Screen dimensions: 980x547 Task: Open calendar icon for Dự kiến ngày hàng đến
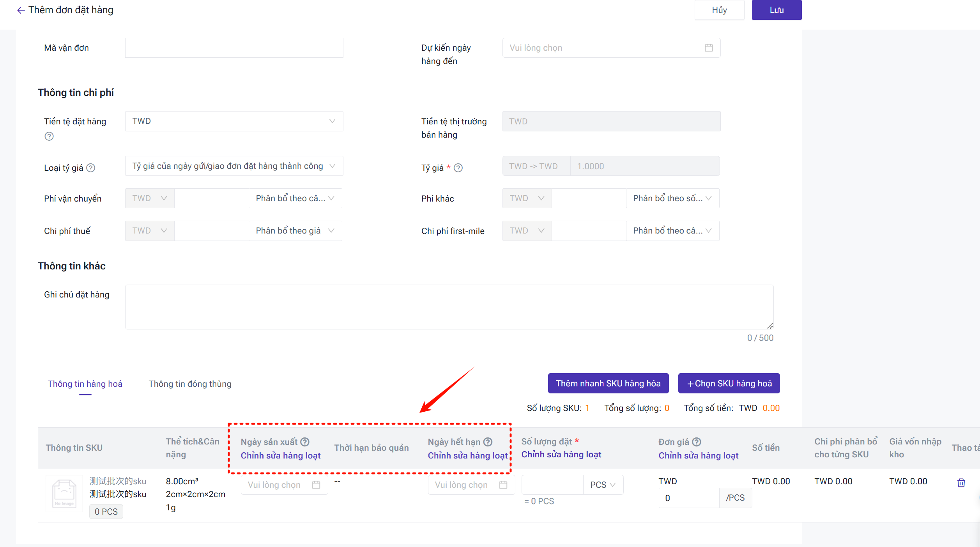tap(708, 48)
